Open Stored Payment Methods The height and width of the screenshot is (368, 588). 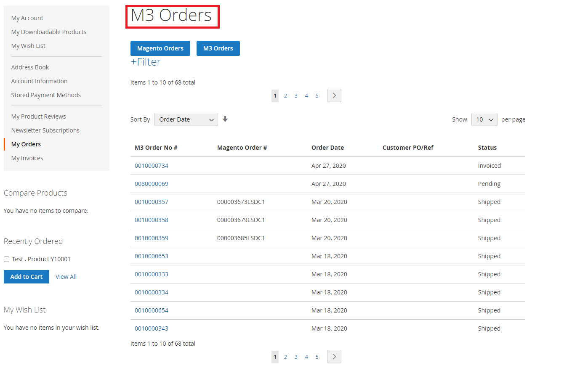coord(46,95)
